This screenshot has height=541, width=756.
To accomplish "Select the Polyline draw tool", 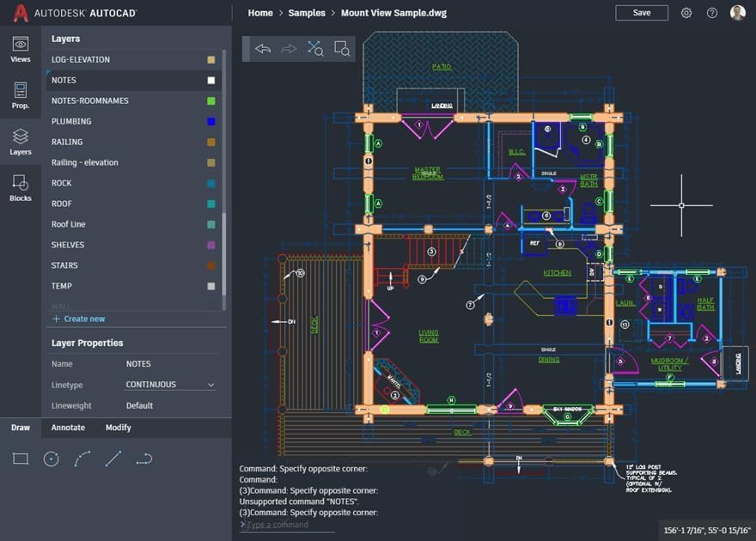I will 144,459.
